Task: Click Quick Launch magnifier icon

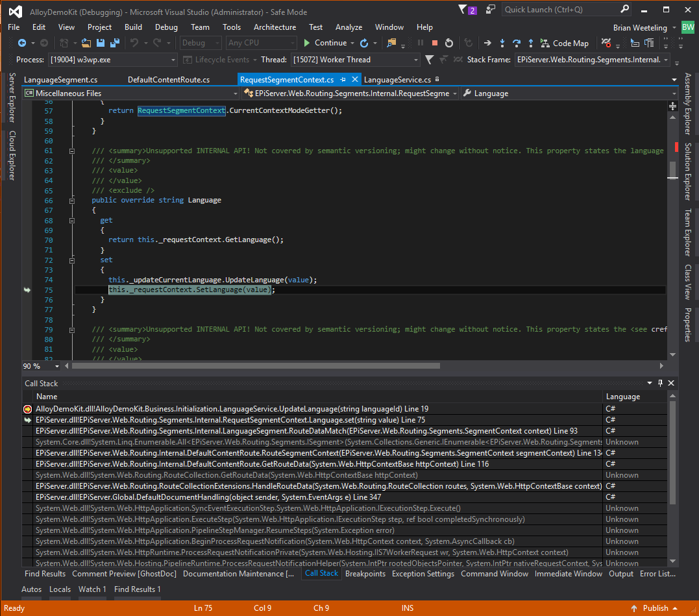Action: point(624,9)
